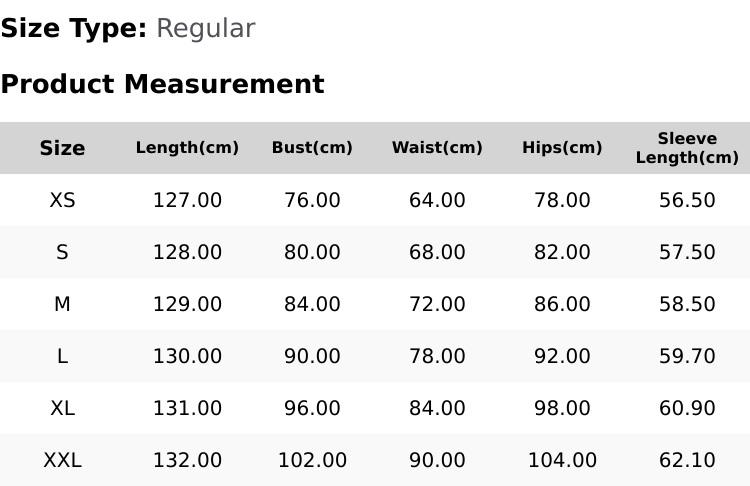Select the XL size row label
The image size is (750, 486).
coord(62,409)
